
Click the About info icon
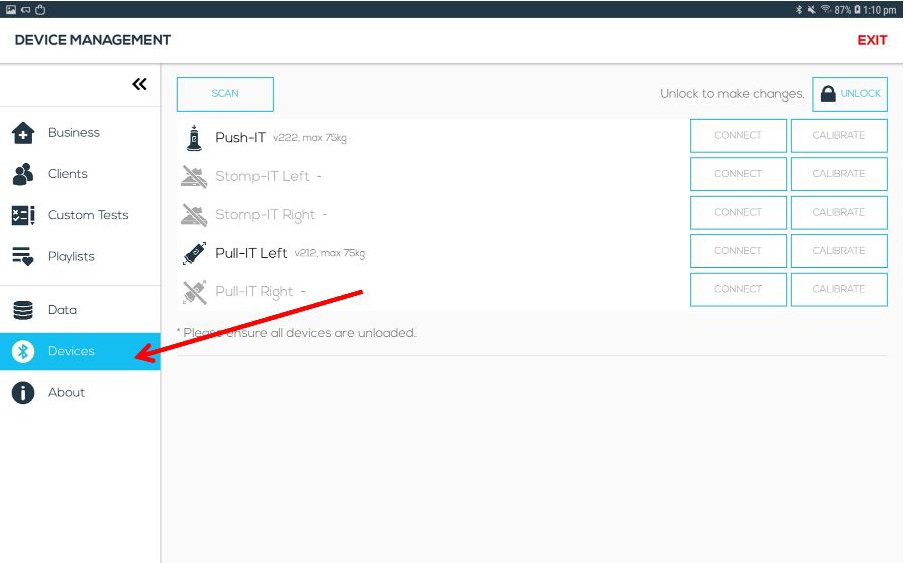[x=23, y=393]
